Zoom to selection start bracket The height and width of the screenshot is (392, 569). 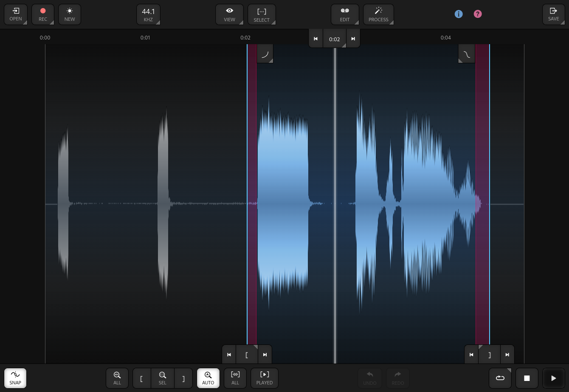(142, 378)
